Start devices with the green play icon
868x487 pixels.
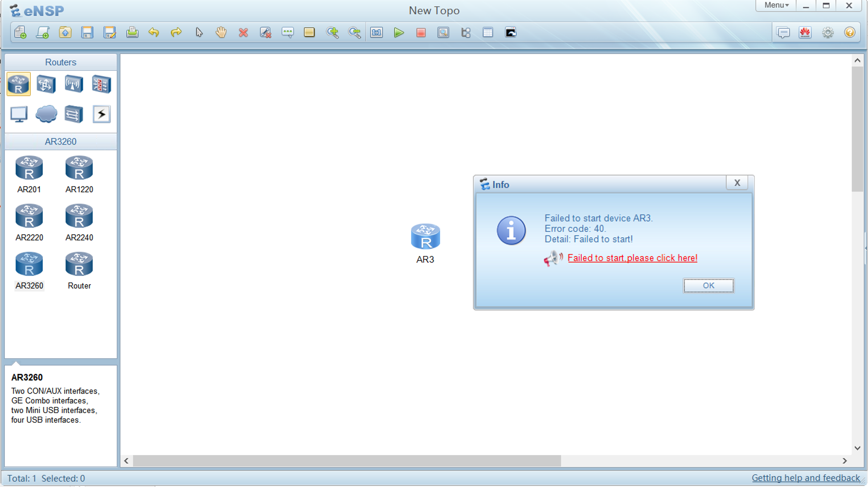399,32
